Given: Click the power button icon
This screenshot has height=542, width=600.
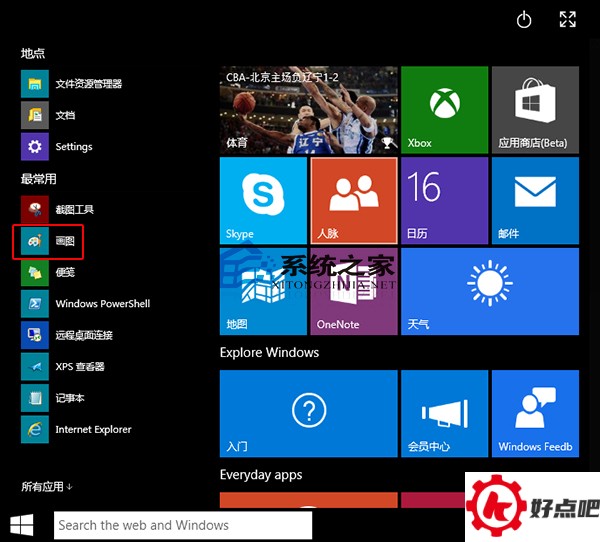Looking at the screenshot, I should [x=524, y=20].
